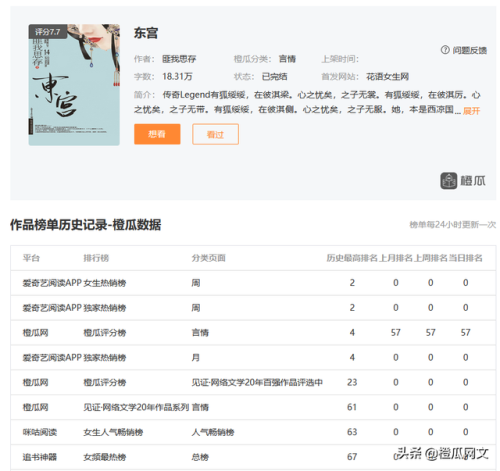The image size is (500, 471).
Task: Click the 人气畅销榜 category cell
Action: (213, 432)
